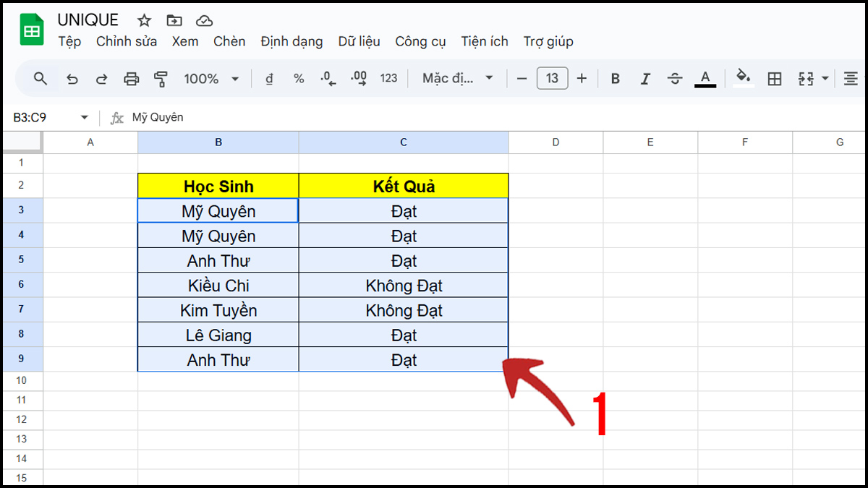The image size is (868, 488).
Task: Decrease decimal places icon
Action: coord(328,78)
